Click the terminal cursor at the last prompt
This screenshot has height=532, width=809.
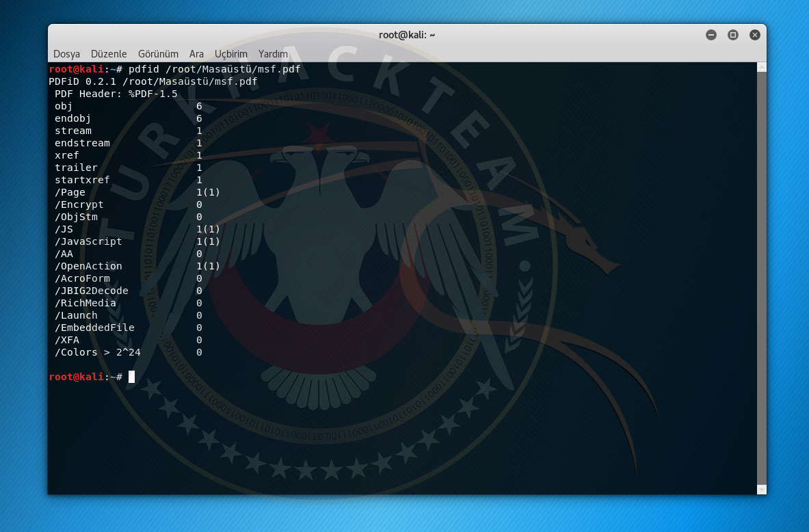131,377
